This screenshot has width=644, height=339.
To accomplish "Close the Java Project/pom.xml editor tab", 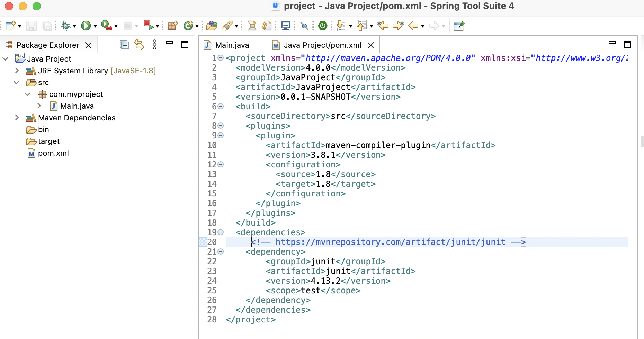I will 371,45.
